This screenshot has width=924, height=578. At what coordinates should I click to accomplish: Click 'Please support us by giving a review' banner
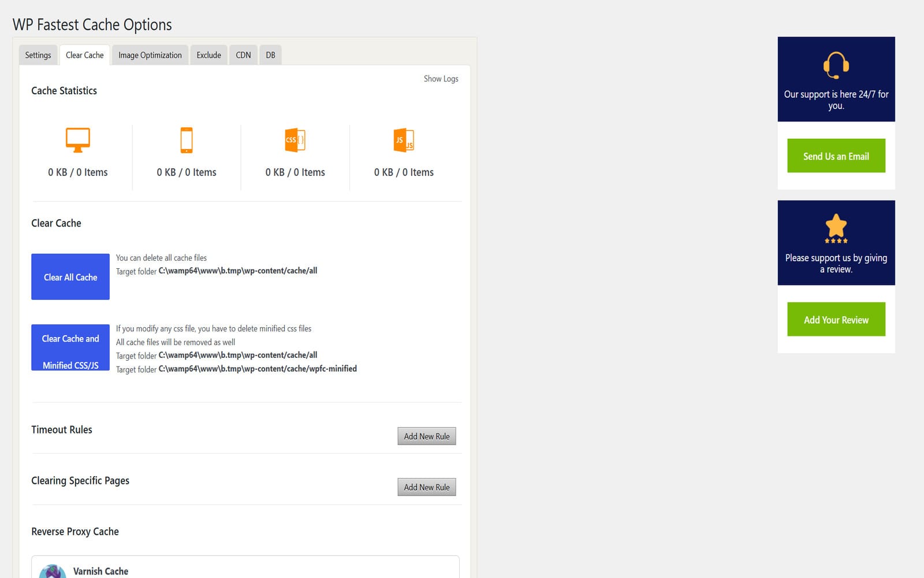pyautogui.click(x=836, y=243)
